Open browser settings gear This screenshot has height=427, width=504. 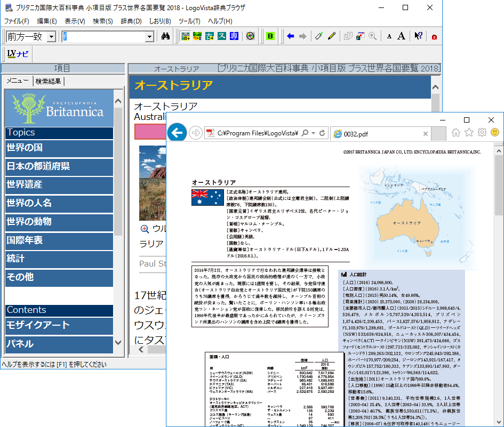(482, 132)
